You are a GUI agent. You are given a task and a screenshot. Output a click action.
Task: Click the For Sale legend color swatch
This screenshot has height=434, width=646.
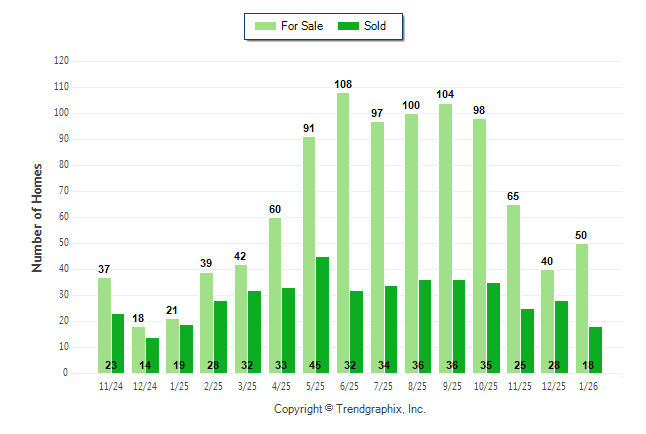tap(265, 26)
